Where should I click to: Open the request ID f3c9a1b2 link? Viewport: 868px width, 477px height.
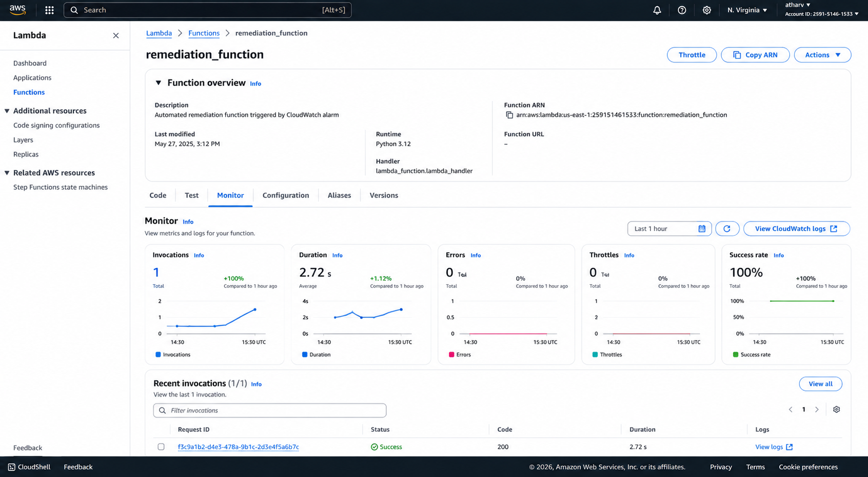coord(239,447)
